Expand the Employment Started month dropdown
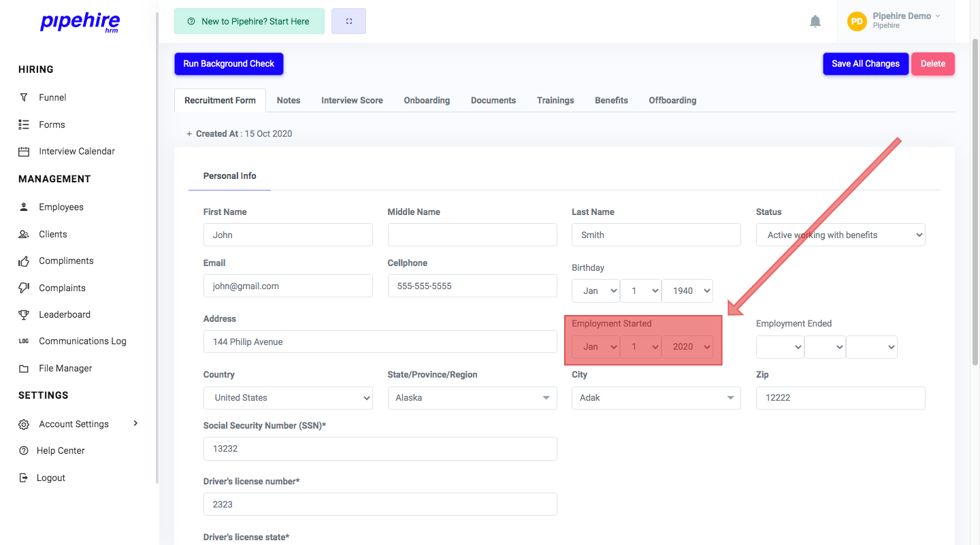 coord(596,346)
